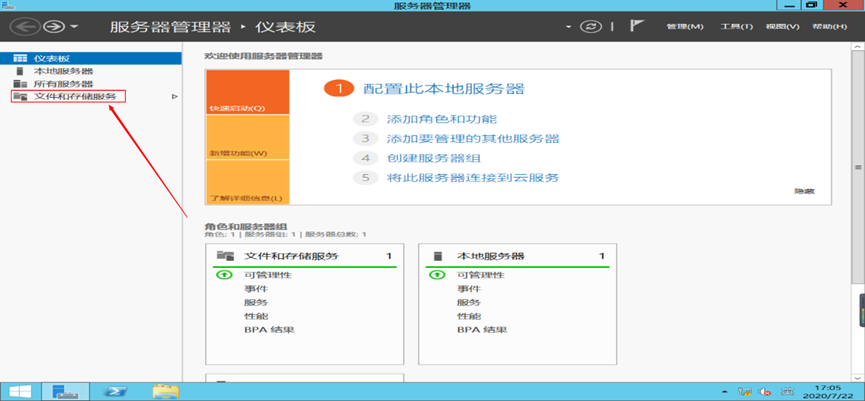Open the 帮助(H) menu

(829, 26)
